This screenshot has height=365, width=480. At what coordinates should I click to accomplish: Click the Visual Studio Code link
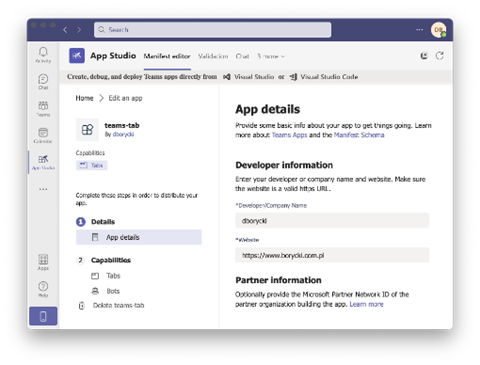coord(324,77)
